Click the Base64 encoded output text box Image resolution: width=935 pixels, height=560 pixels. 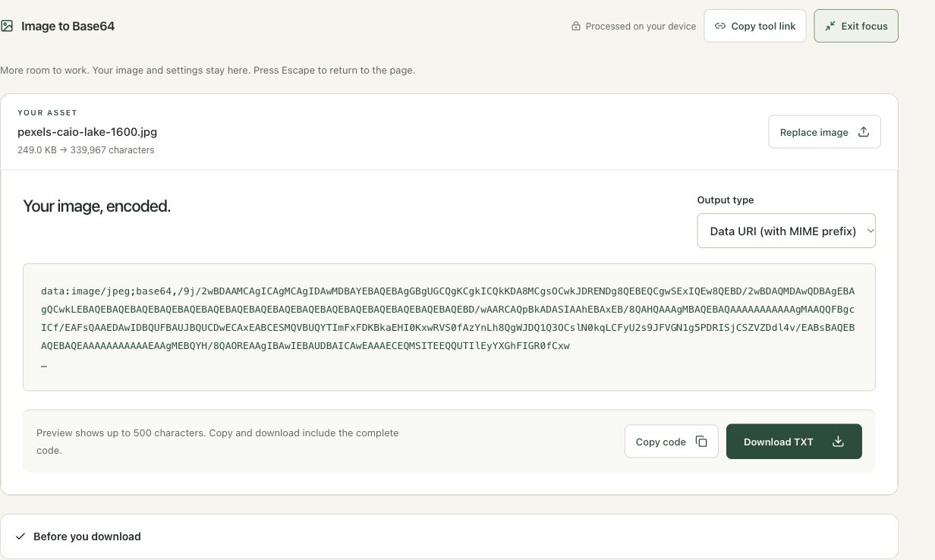tap(449, 327)
